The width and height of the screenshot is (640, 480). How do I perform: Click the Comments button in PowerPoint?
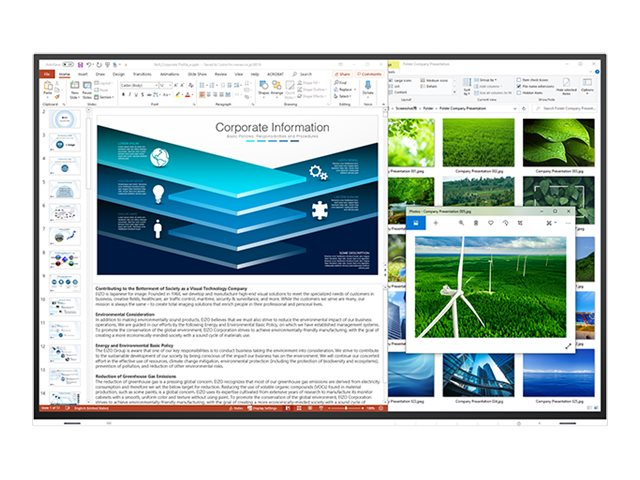[370, 74]
